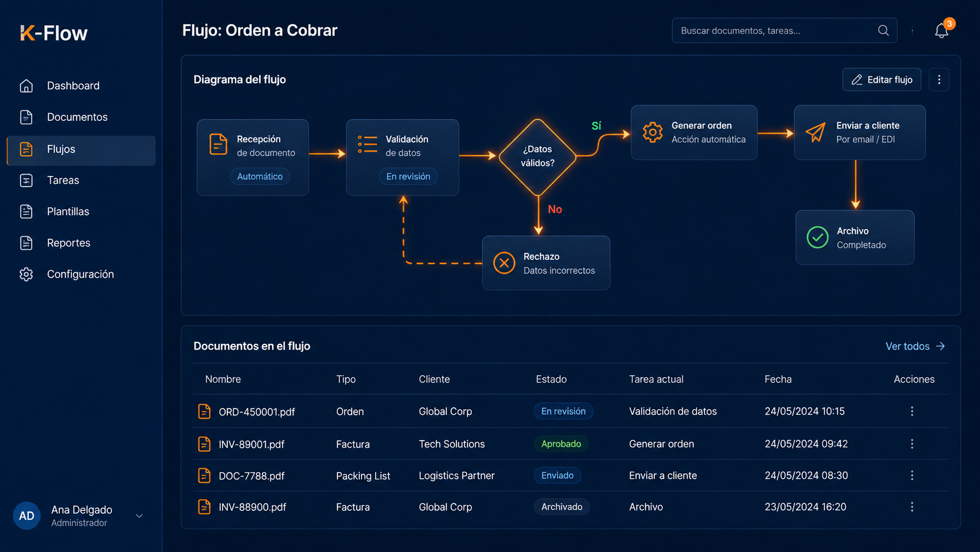Open the diagram's three-dot options menu

[939, 80]
